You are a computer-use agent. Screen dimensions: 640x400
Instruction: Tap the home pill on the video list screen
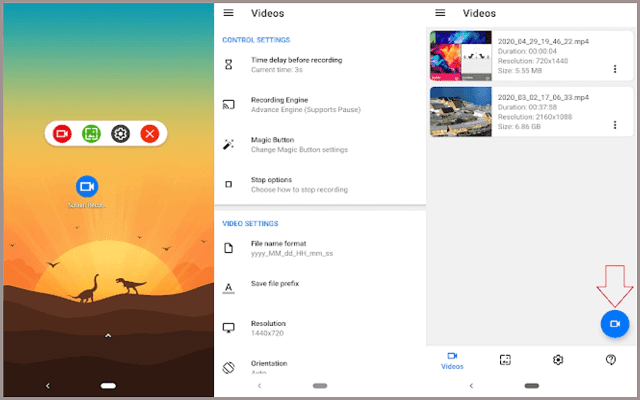(x=531, y=386)
